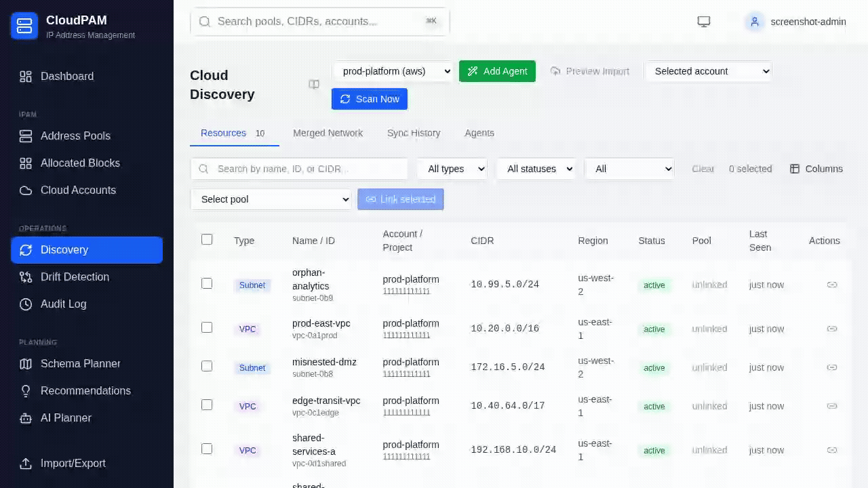868x488 pixels.
Task: Open Import/Export in the sidebar
Action: pyautogui.click(x=87, y=464)
